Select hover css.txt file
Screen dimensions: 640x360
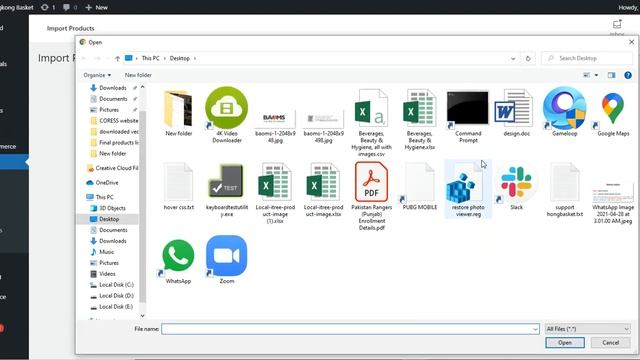(x=178, y=182)
